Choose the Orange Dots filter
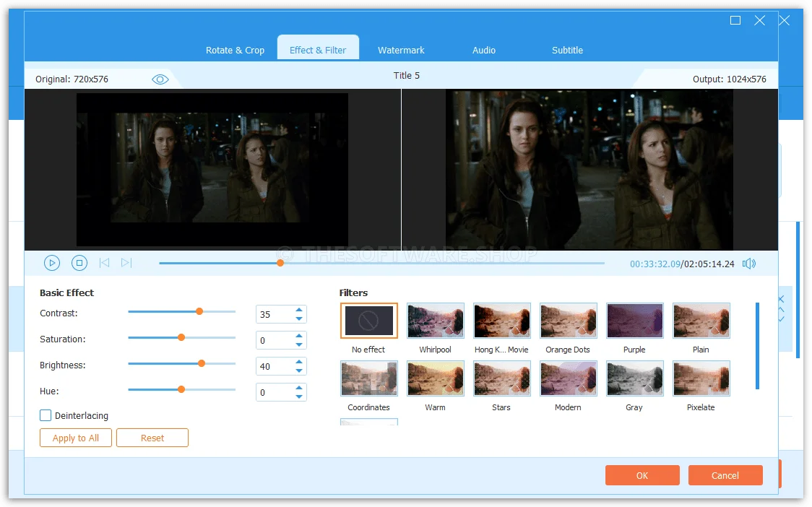The image size is (812, 507). coord(568,321)
